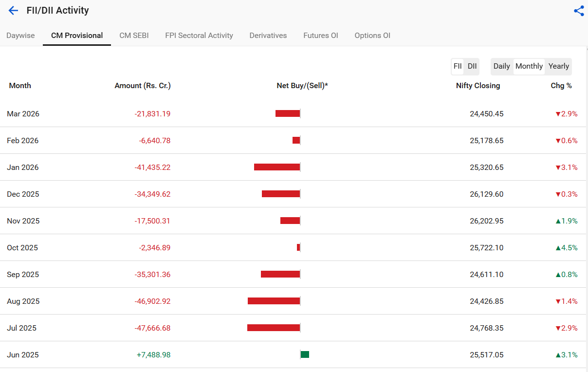Open the CM SEBI tab
The image size is (588, 372).
click(134, 36)
